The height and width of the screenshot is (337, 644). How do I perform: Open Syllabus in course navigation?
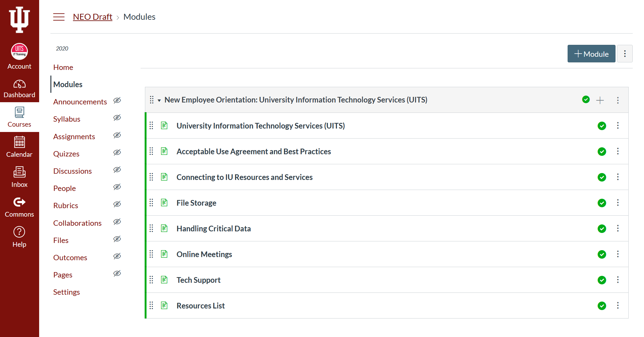[x=67, y=119]
